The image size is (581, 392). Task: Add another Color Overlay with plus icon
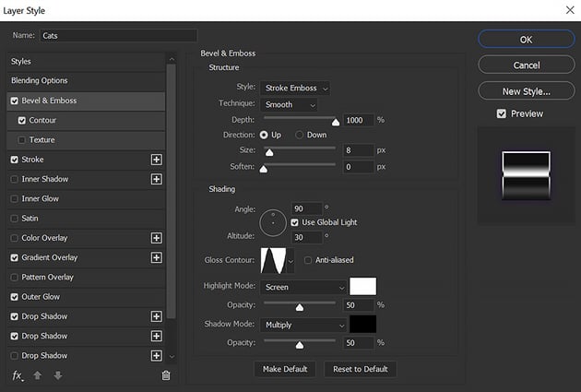pyautogui.click(x=156, y=238)
